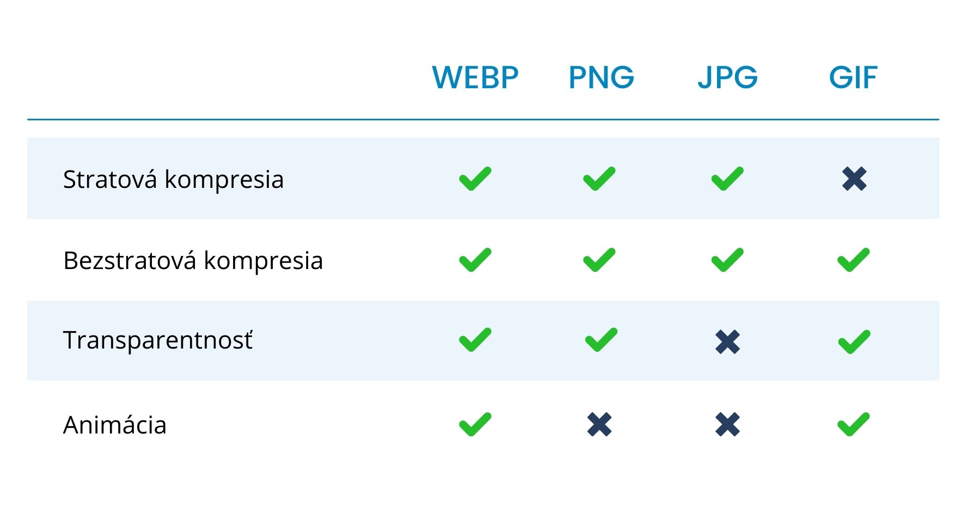Screen dimensions: 980x513
Task: Click the WEBP animation checkmark
Action: tap(475, 425)
